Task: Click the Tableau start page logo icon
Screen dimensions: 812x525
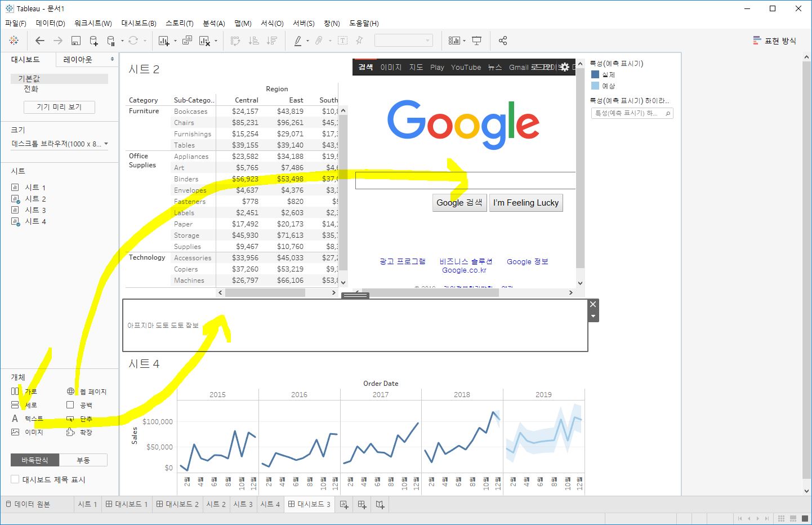Action: pyautogui.click(x=14, y=41)
